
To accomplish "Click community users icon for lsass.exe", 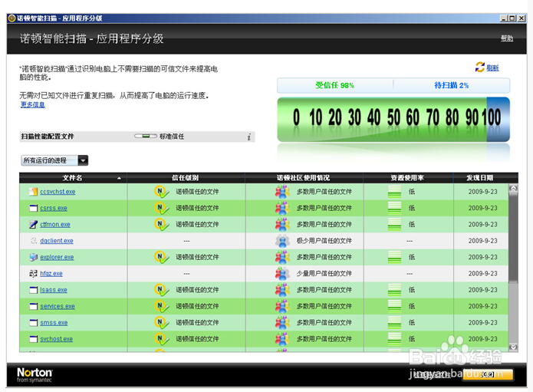I will point(282,290).
